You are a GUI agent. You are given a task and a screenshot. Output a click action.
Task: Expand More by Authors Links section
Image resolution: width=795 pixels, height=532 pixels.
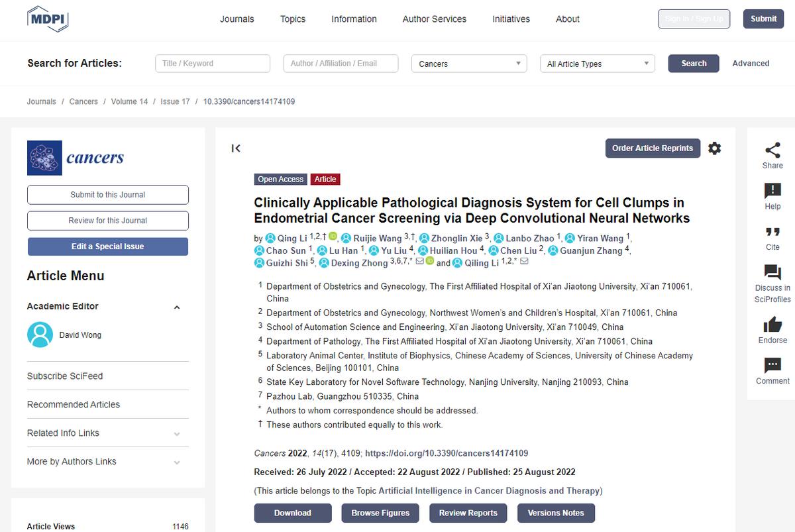coord(177,462)
